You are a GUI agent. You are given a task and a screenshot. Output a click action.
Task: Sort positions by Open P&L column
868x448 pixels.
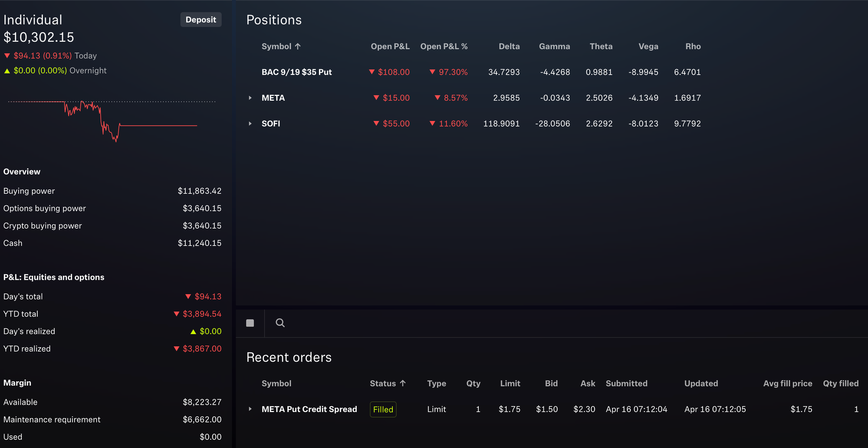pyautogui.click(x=390, y=46)
